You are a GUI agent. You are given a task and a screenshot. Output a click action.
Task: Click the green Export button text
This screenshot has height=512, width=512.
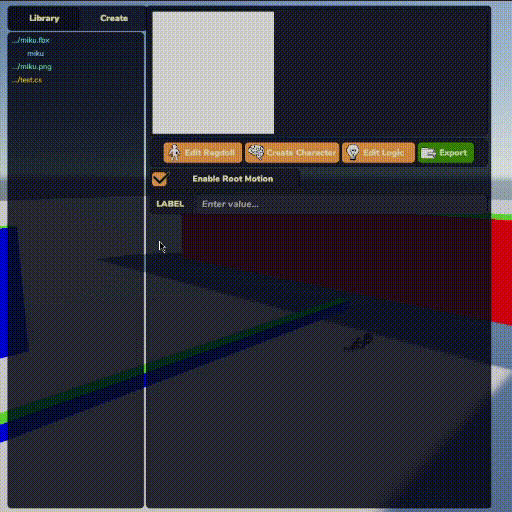(x=453, y=153)
